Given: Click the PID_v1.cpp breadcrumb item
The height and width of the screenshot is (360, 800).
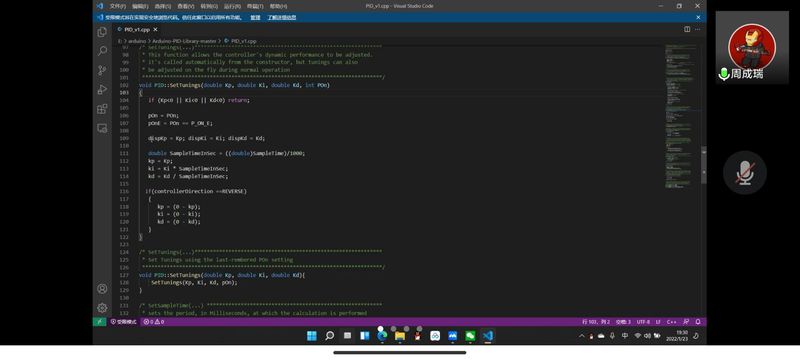Looking at the screenshot, I should pos(240,41).
